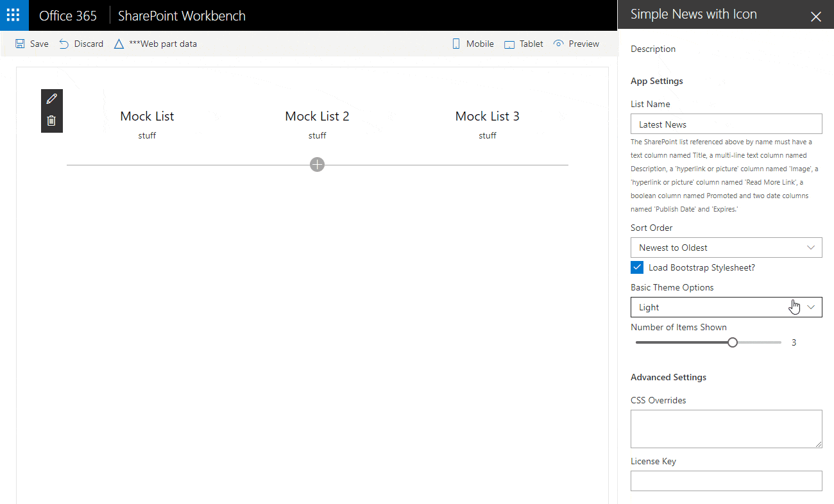Click the pencil edit web part icon
Viewport: 834px width, 504px height.
pos(52,99)
